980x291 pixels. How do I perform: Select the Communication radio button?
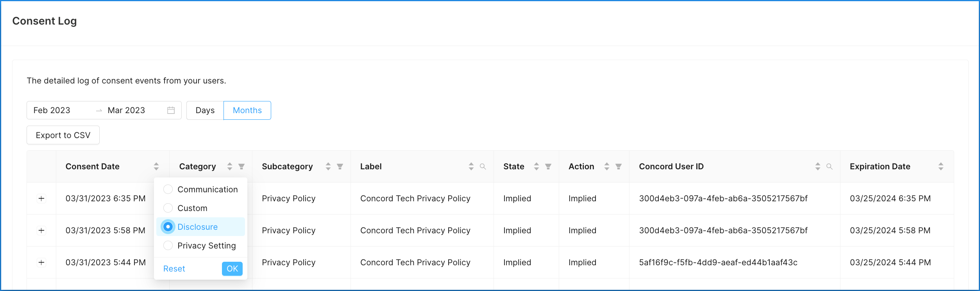click(x=168, y=189)
